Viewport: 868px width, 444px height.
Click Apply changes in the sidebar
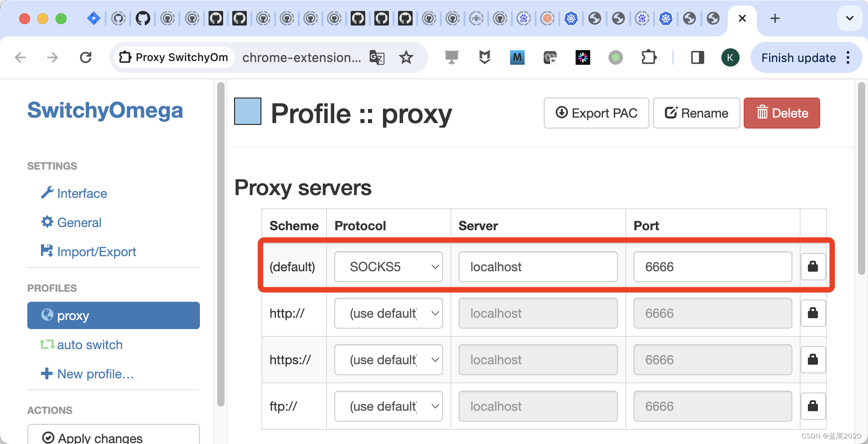(113, 435)
